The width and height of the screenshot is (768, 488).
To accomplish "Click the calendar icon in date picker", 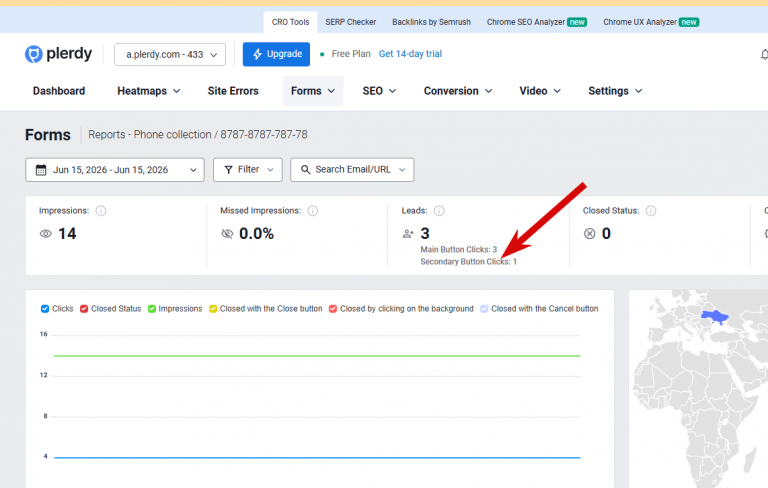I will coord(41,170).
